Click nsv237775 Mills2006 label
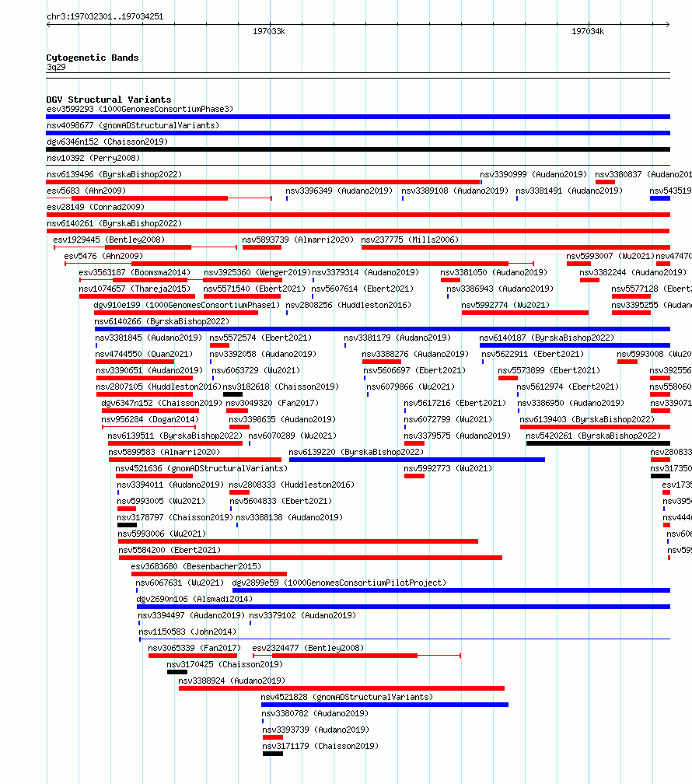Screen dimensions: 692x784 pos(410,240)
